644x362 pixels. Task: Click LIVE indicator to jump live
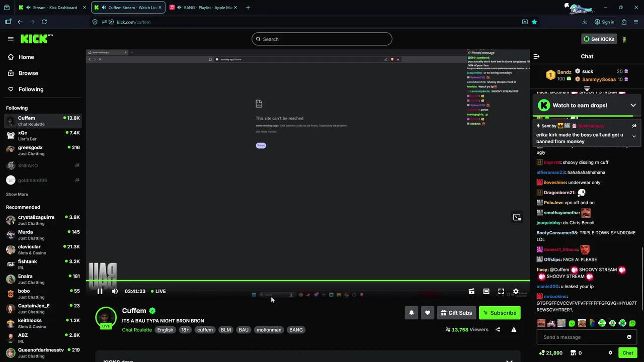coord(158,291)
